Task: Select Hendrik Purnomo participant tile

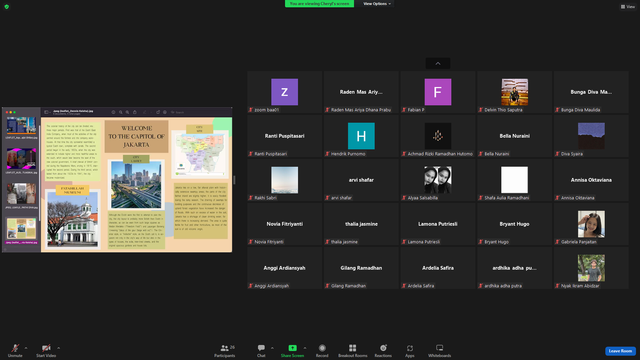Action: [x=361, y=136]
